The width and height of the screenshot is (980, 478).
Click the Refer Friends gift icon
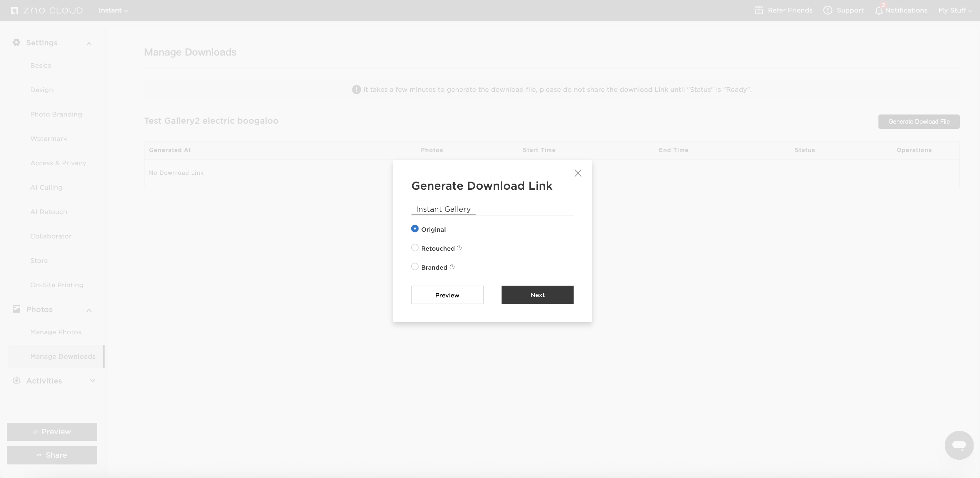tap(759, 10)
